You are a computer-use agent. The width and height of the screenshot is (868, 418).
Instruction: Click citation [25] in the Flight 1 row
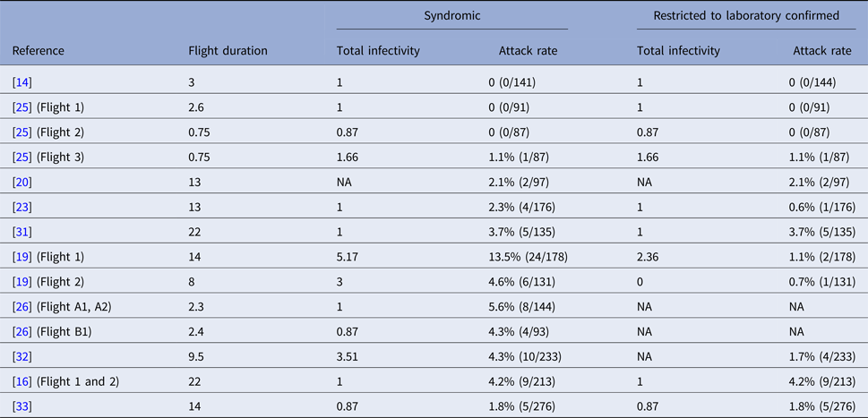pyautogui.click(x=21, y=107)
